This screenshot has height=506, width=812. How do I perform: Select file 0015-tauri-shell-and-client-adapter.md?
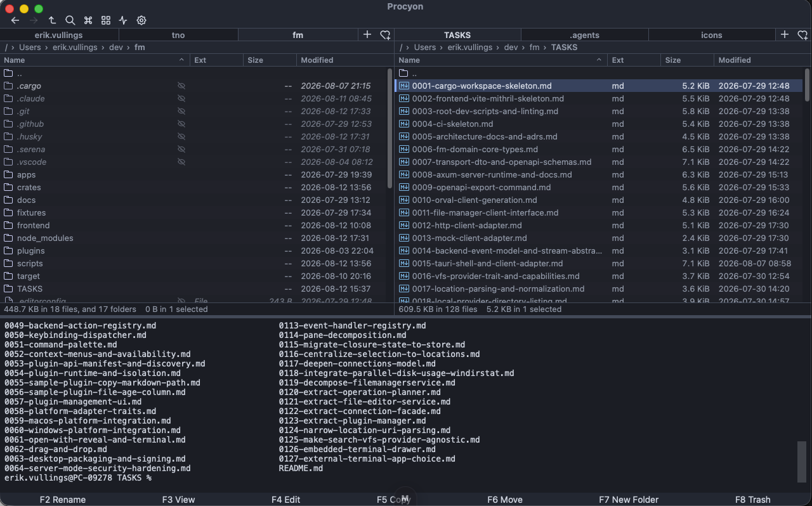click(x=599, y=263)
